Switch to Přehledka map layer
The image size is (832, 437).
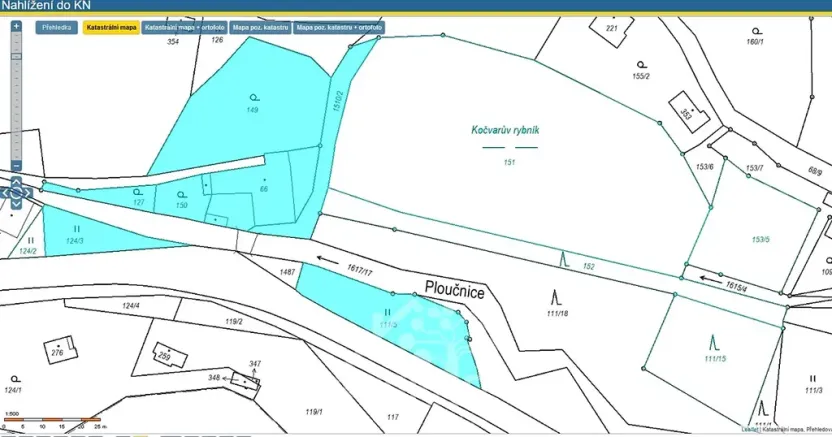pos(56,28)
